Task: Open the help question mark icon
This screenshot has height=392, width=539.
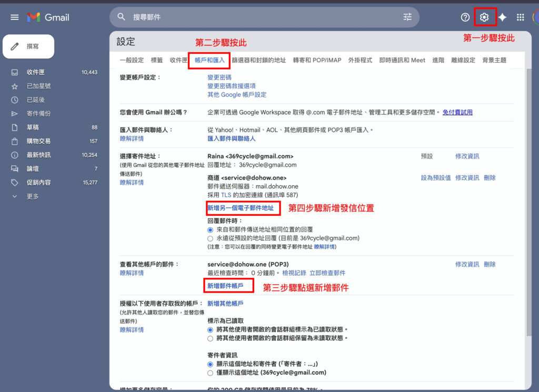Action: [465, 17]
